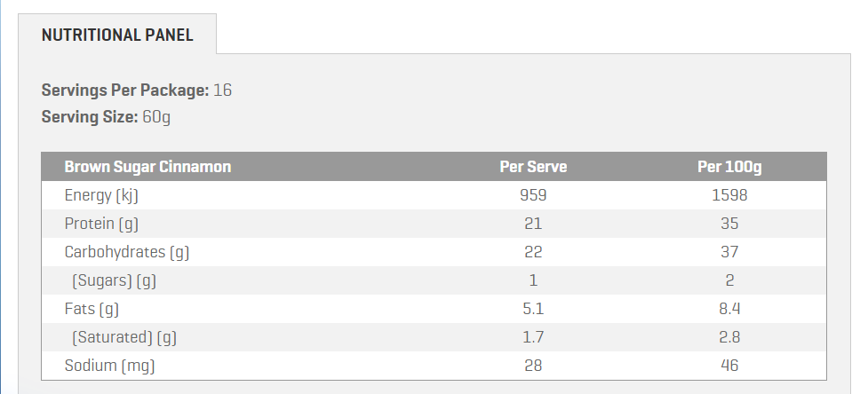868x394 pixels.
Task: Select the Carbohydrates (g) row label
Action: click(x=127, y=252)
